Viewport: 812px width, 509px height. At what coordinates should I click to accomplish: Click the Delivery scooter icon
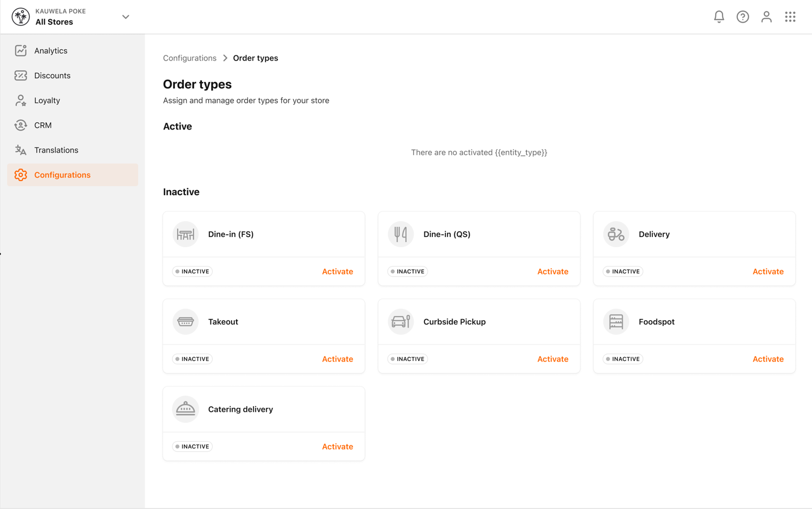point(616,234)
